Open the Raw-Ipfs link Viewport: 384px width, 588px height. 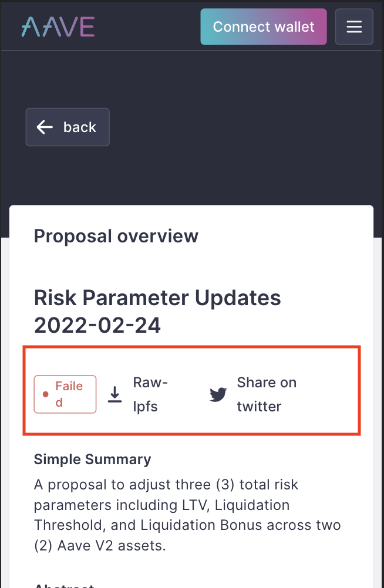click(x=150, y=394)
